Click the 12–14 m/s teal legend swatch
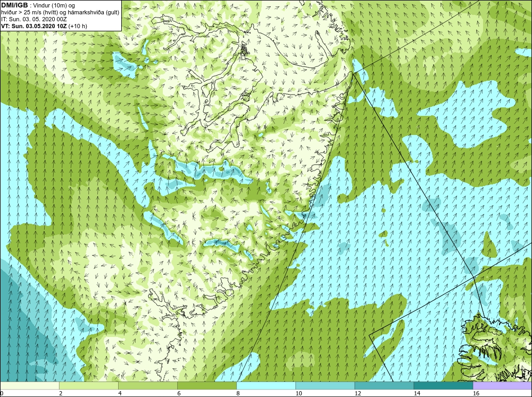 [x=384, y=385]
